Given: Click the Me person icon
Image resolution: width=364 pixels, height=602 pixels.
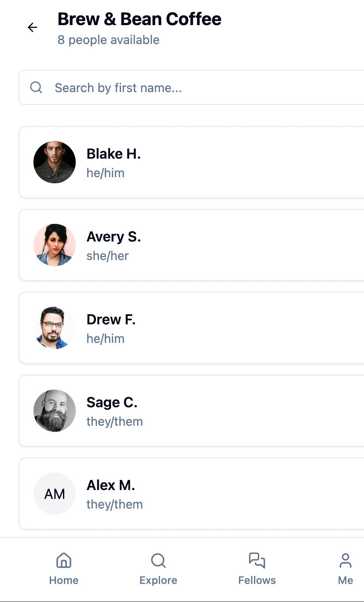Looking at the screenshot, I should click(x=346, y=561).
